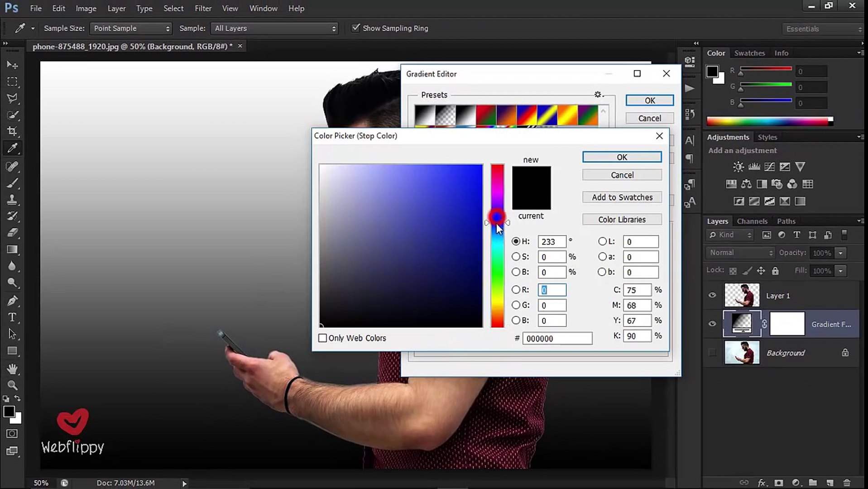Enable Only Web Colors checkbox
This screenshot has height=489, width=868.
pyautogui.click(x=322, y=338)
